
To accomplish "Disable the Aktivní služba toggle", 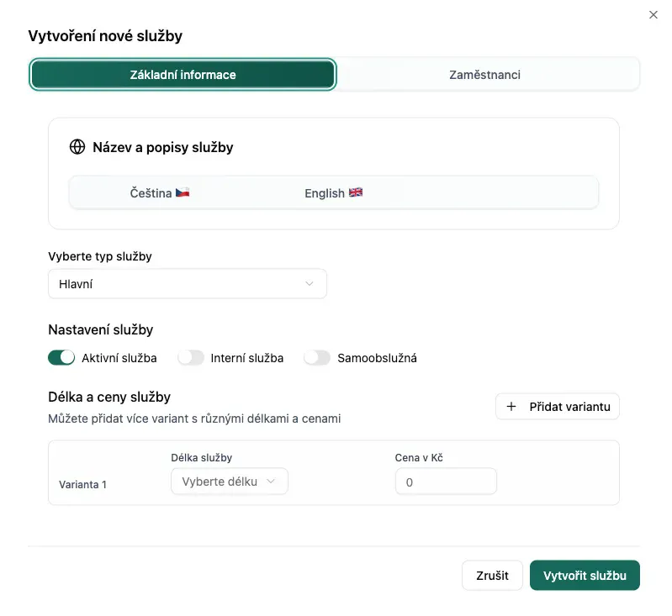I will pyautogui.click(x=61, y=358).
